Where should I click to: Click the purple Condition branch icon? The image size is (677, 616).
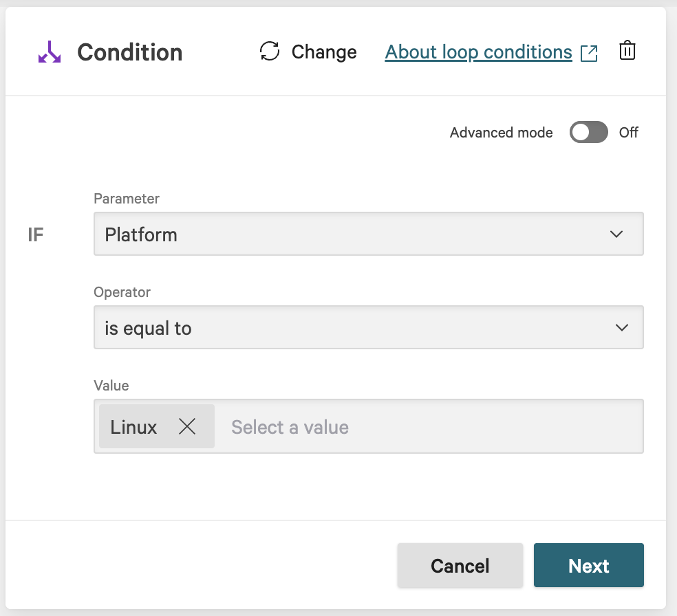click(x=50, y=52)
